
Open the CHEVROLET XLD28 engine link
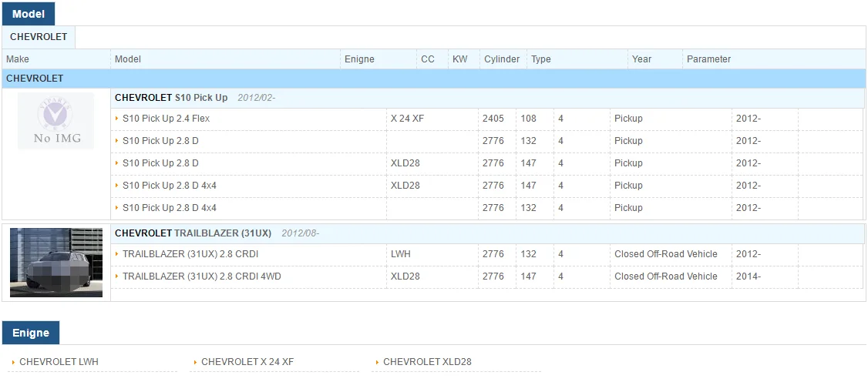click(427, 361)
